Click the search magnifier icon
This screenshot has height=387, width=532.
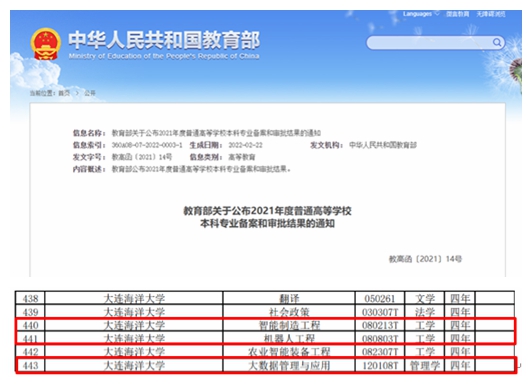pos(497,42)
